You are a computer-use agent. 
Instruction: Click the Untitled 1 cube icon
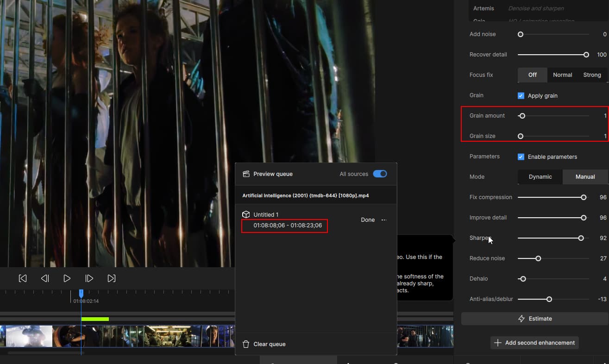[246, 214]
